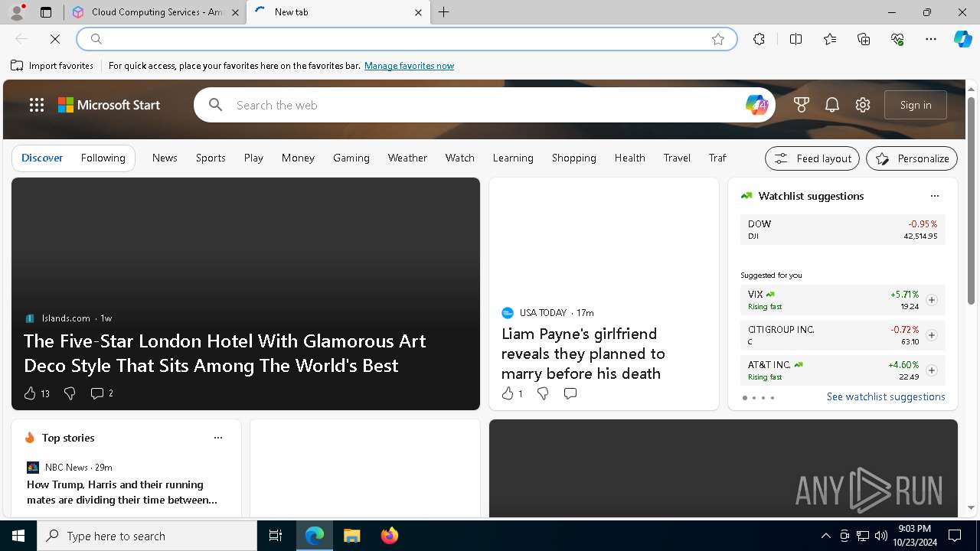Open Task View on the taskbar
Screen dimensions: 980x551
pyautogui.click(x=276, y=536)
